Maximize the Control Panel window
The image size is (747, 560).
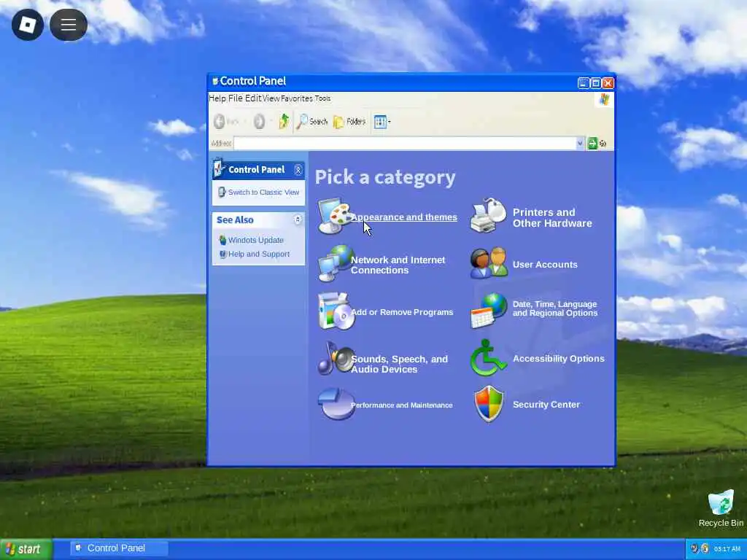click(595, 83)
